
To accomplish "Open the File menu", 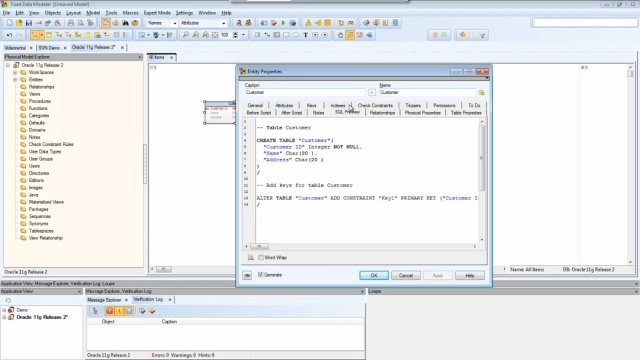I will (x=7, y=13).
